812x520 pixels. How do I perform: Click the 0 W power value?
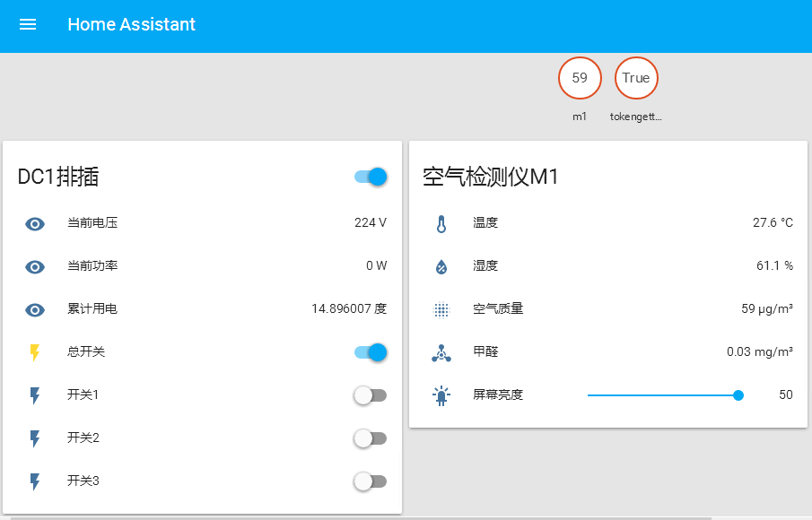(x=377, y=266)
